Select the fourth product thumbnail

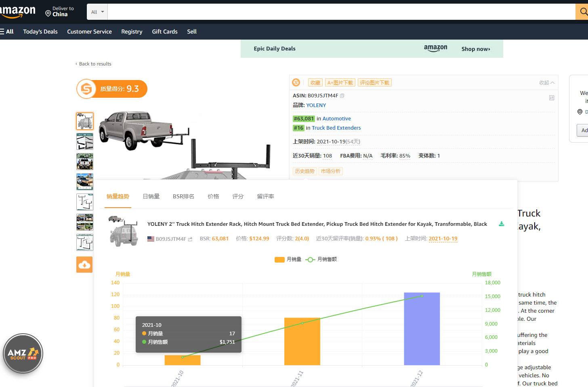[85, 182]
